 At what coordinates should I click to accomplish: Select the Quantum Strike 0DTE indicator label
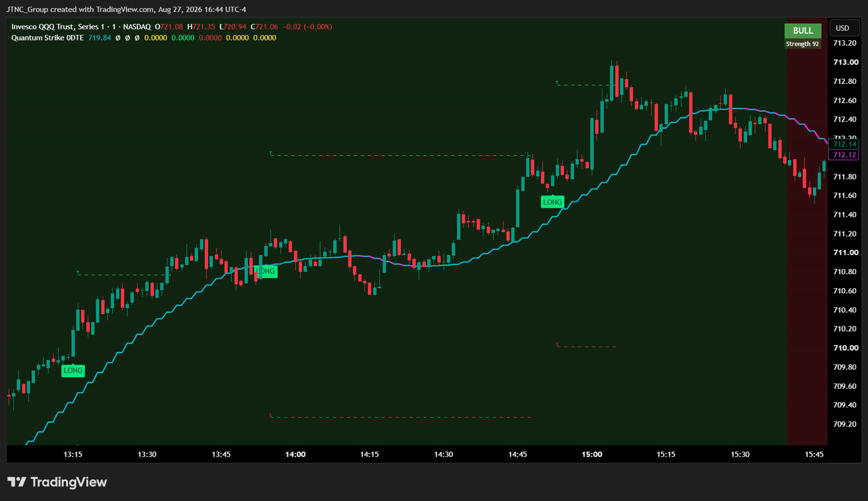coord(47,38)
